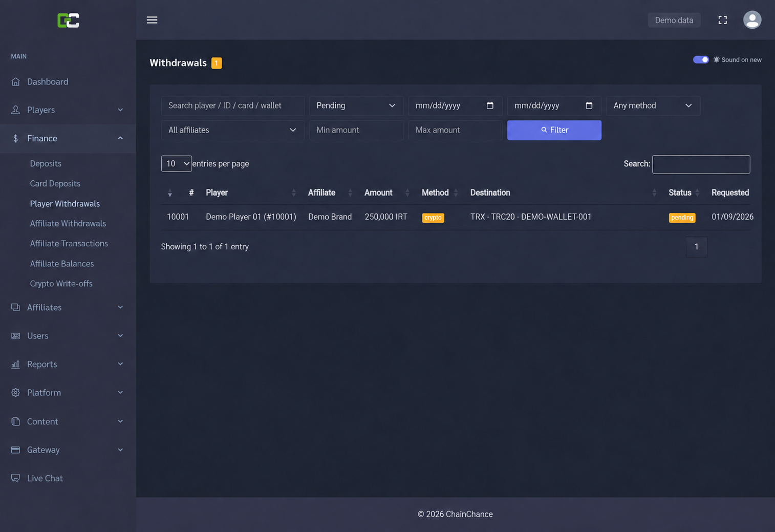Click the Dashboard home icon
Viewport: 775px width, 532px height.
pyautogui.click(x=16, y=82)
